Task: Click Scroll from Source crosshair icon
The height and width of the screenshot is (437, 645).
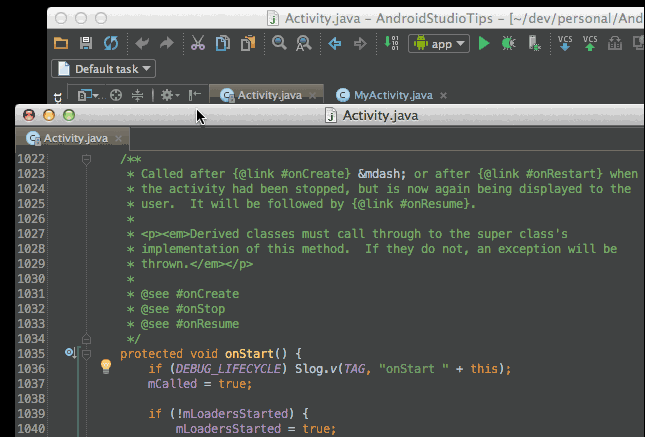Action: tap(116, 95)
